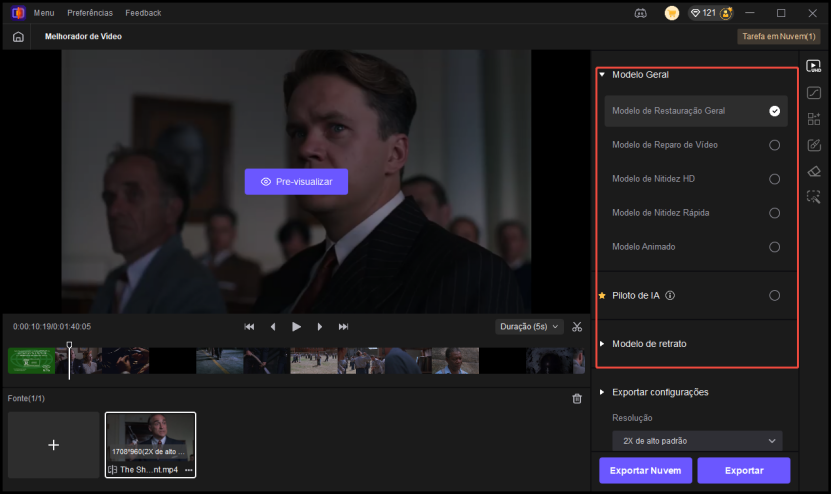
Task: Open the shopping cart icon
Action: point(671,13)
